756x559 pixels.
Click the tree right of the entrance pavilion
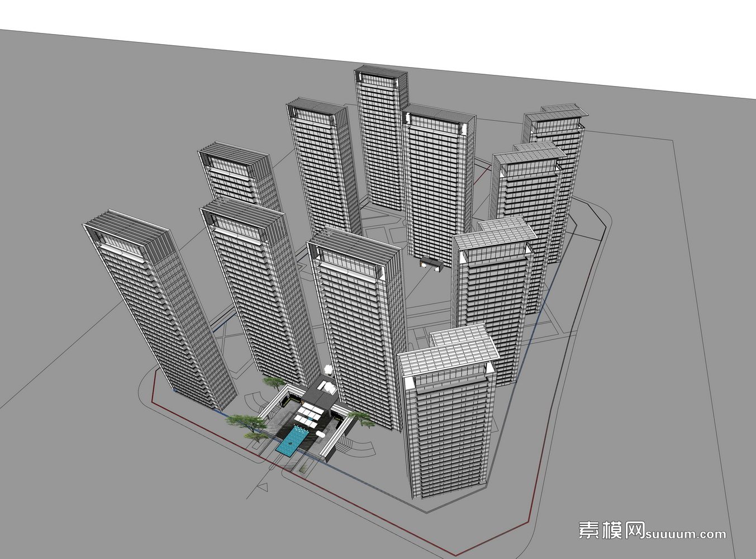[359, 417]
